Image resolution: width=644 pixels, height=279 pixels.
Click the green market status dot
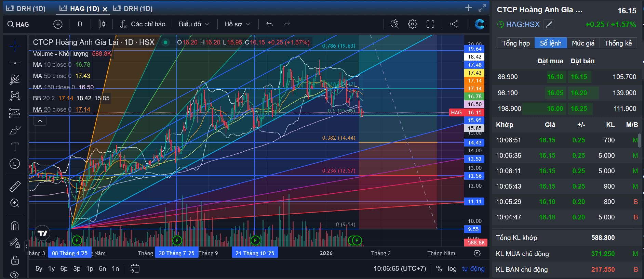165,42
